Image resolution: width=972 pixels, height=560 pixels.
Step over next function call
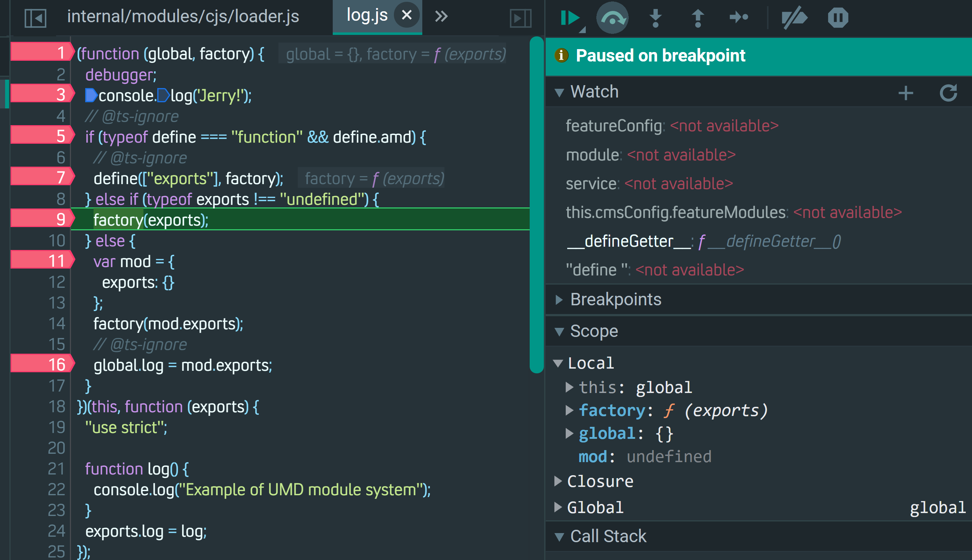612,18
